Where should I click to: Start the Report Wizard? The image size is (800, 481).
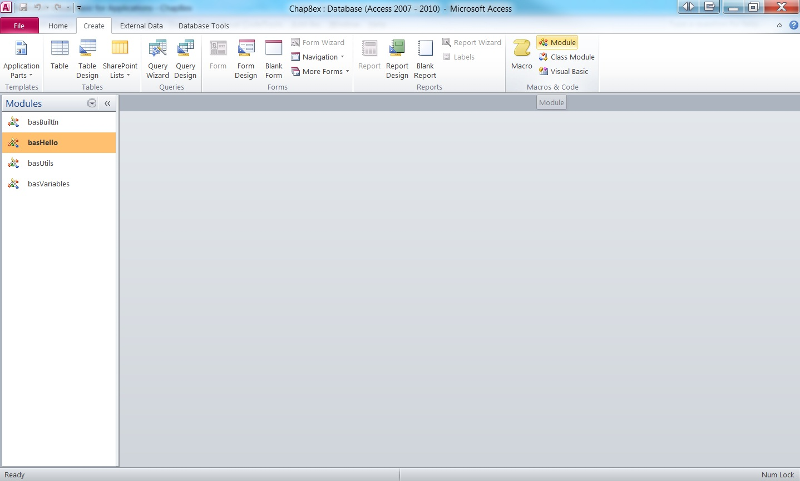pyautogui.click(x=472, y=42)
